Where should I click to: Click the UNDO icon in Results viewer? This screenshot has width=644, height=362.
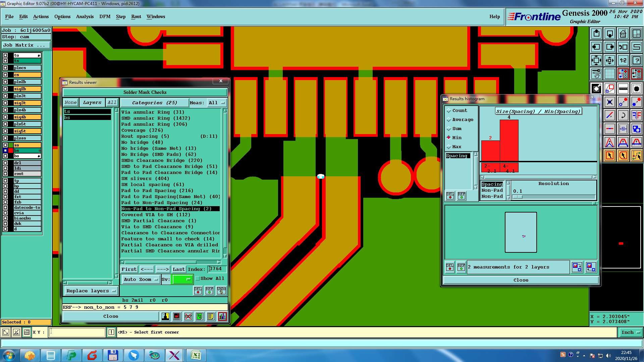coord(221,291)
